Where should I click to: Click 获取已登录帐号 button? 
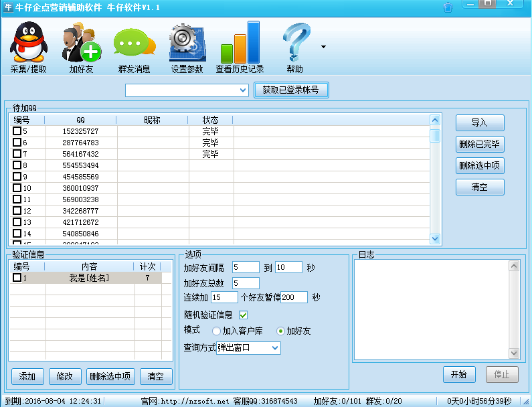(x=291, y=90)
